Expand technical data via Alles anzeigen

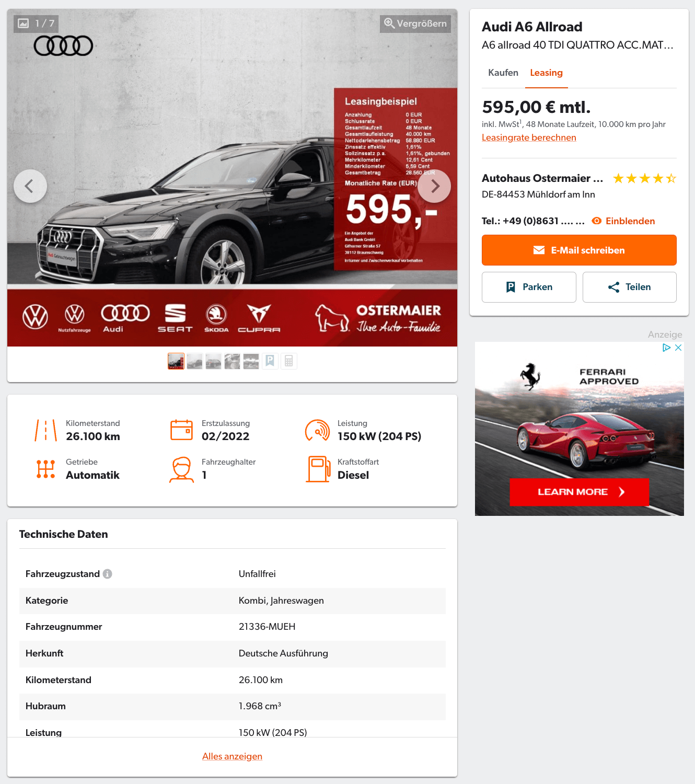pos(233,756)
